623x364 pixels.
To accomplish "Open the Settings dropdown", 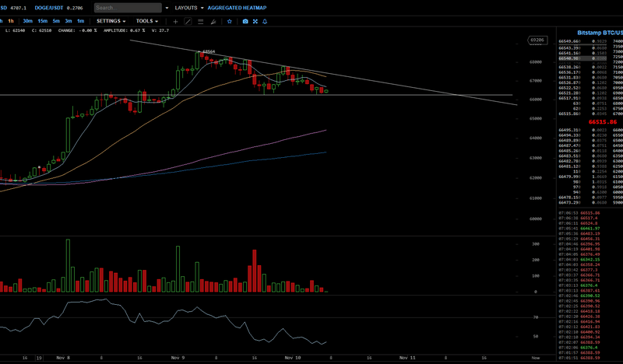I will (111, 21).
